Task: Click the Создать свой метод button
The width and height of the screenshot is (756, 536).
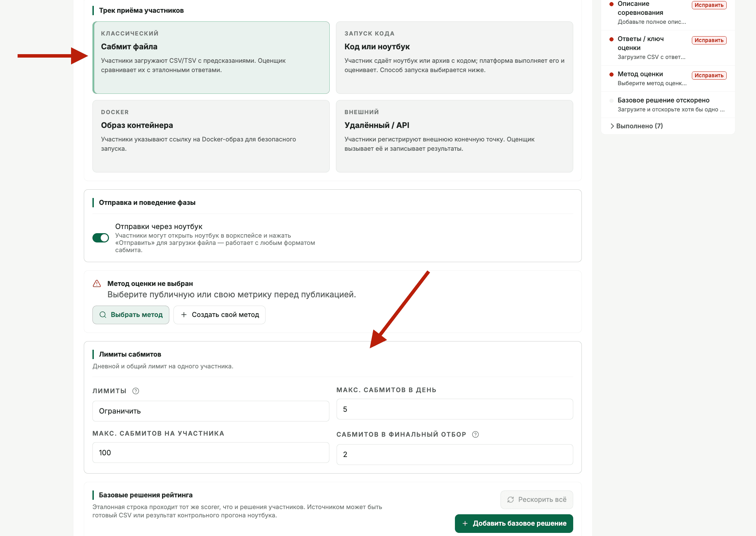Action: pos(219,315)
